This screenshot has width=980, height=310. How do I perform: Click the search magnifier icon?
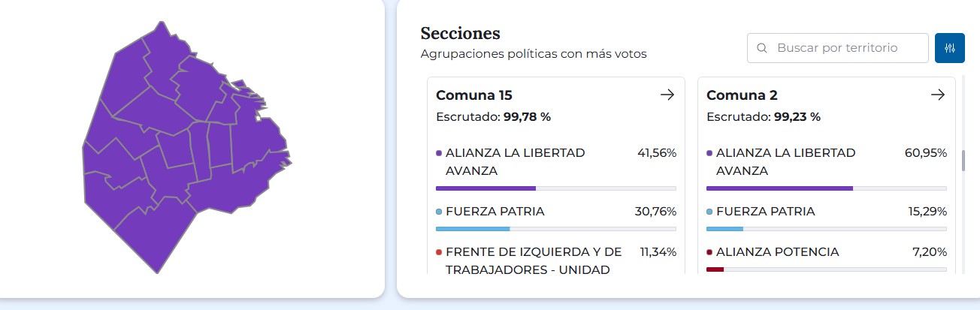pyautogui.click(x=762, y=48)
